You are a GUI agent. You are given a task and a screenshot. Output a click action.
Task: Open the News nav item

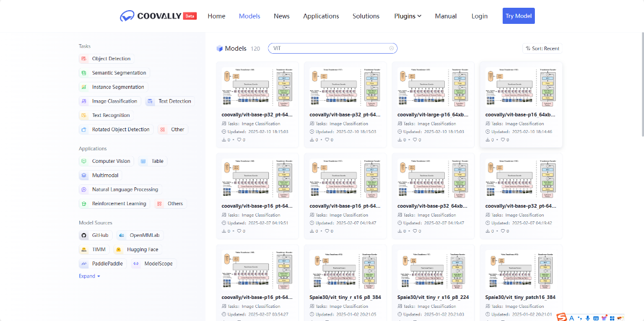(x=281, y=16)
